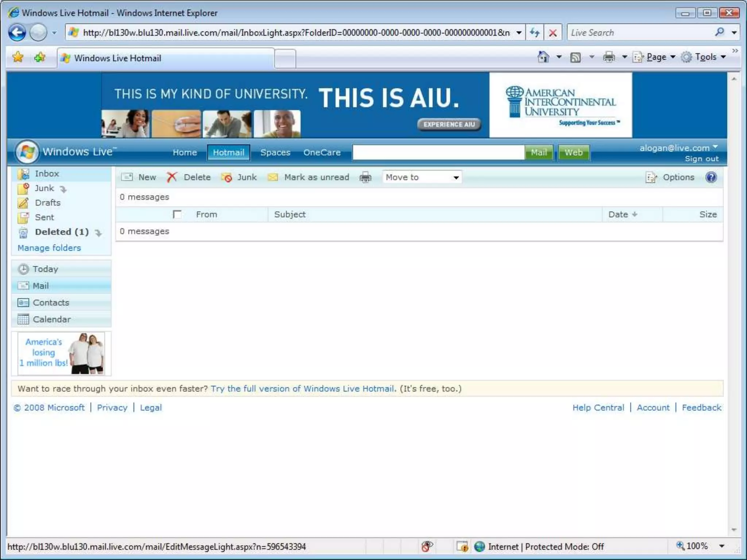Image resolution: width=747 pixels, height=560 pixels.
Task: Click the Home page icon
Action: pos(543,57)
